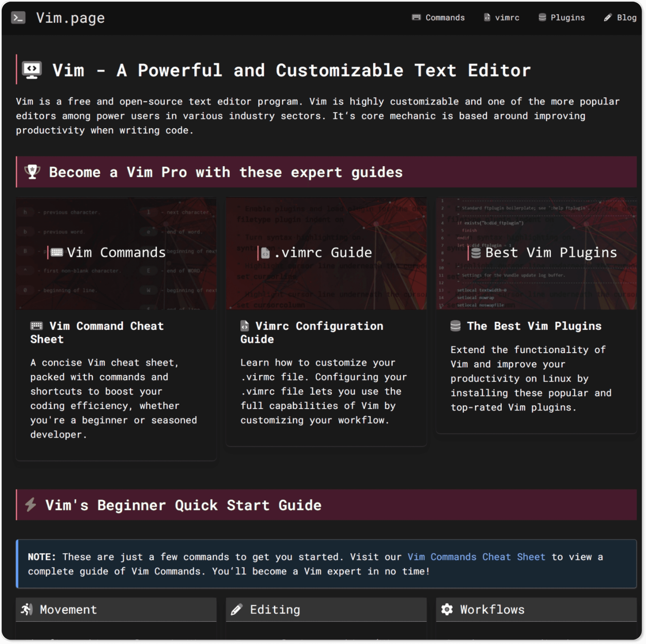Click the lightning bolt icon in the Quick Start heading
Screen dimensions: 646x644
pos(31,504)
